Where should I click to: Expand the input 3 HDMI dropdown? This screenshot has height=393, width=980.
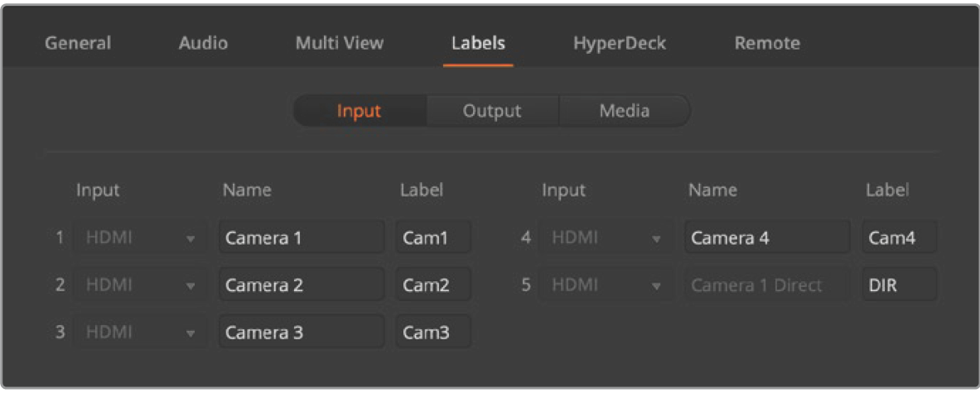[138, 333]
